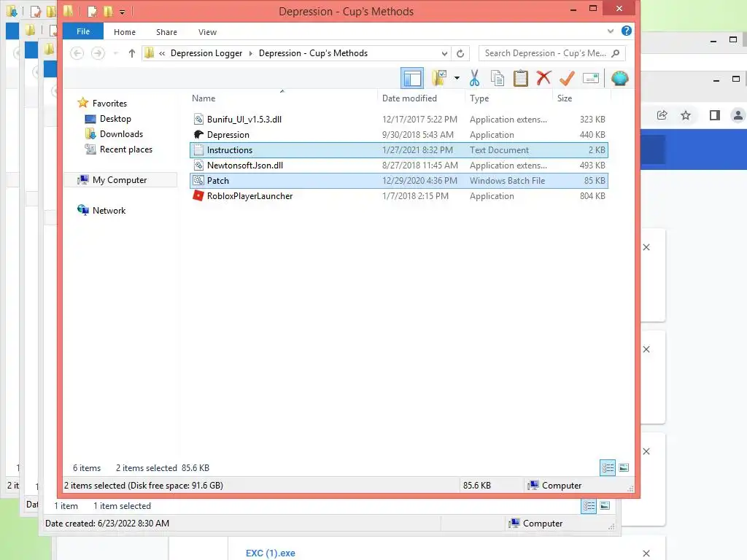This screenshot has width=747, height=560.
Task: Open recent locations dropdown arrow
Action: pos(116,53)
